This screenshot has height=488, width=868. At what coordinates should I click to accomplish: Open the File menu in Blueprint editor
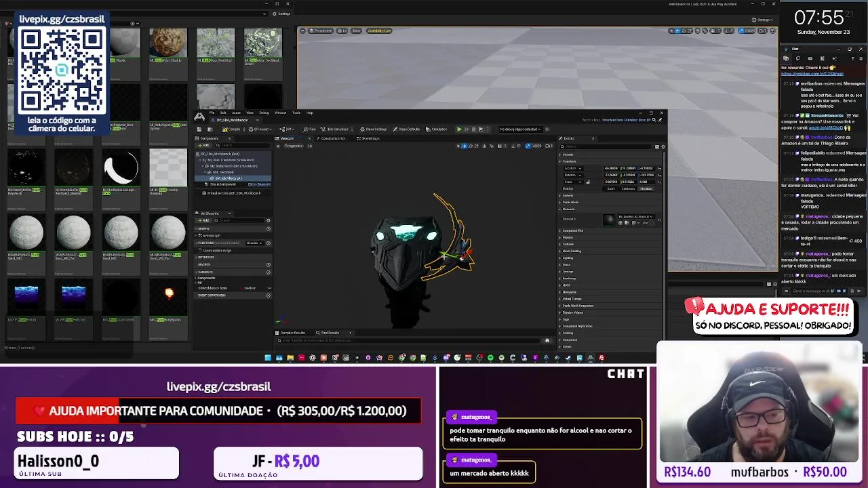coord(212,113)
